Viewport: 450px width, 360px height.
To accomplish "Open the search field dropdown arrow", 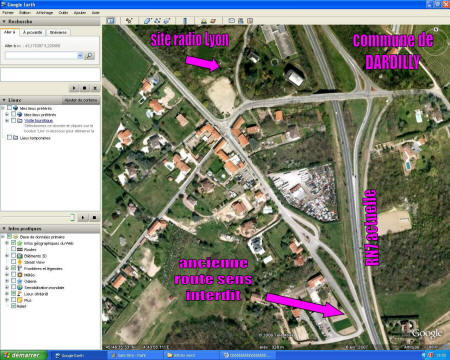I will (x=80, y=56).
